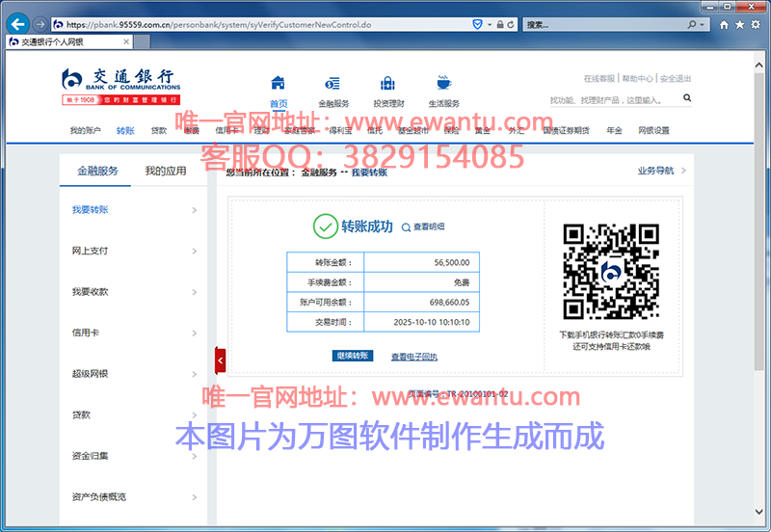Click the 首页 house icon

click(278, 83)
